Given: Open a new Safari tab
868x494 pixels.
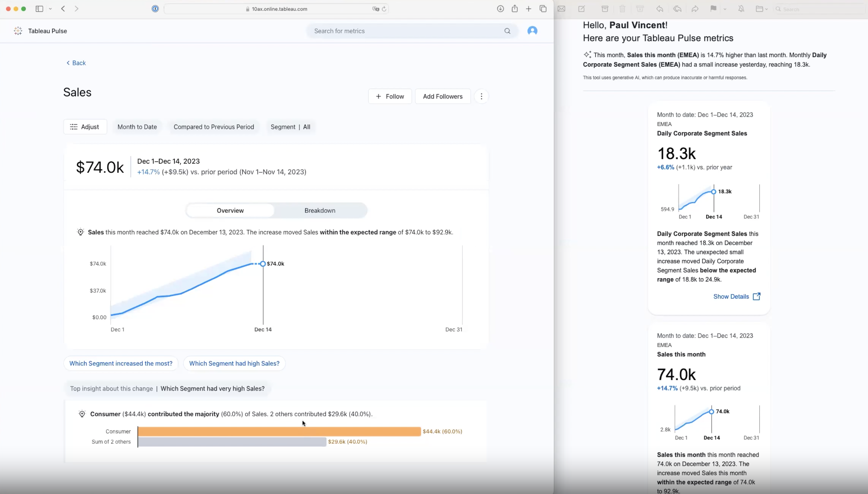Looking at the screenshot, I should [528, 9].
